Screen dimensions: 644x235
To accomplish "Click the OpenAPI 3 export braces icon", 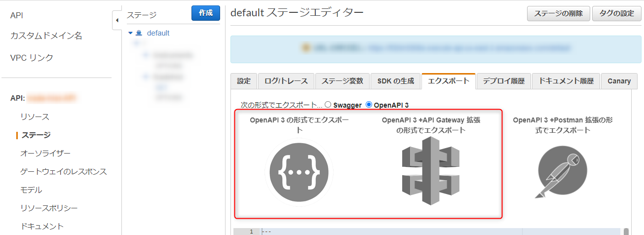I will point(299,173).
